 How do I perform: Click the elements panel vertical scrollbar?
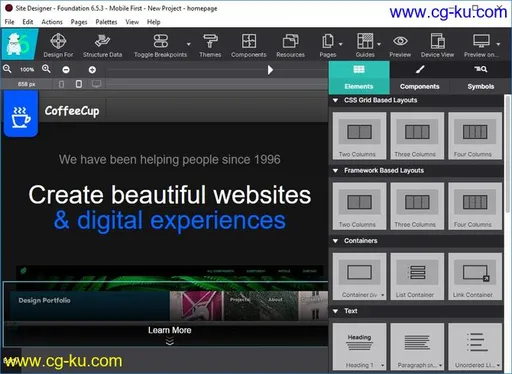[x=508, y=154]
